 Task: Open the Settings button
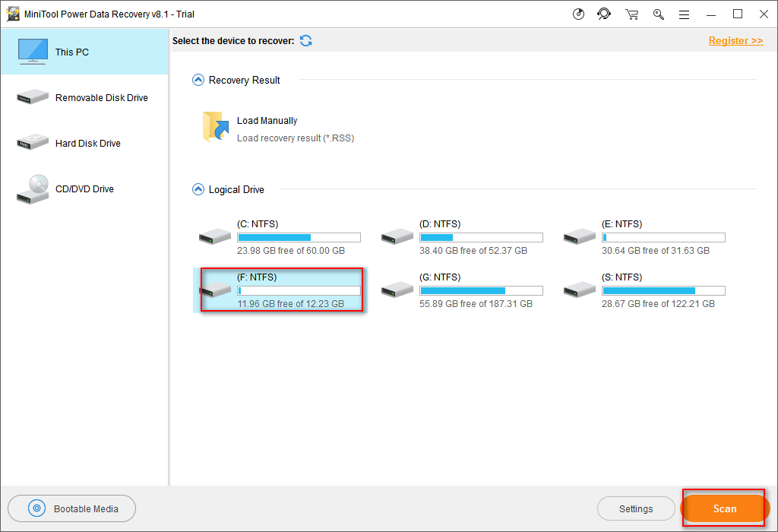click(x=636, y=508)
